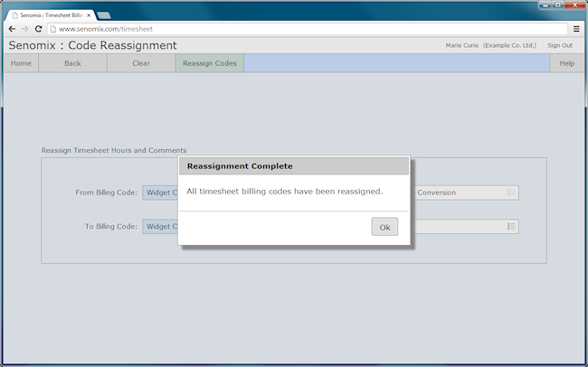Screen dimensions: 588x367
Task: Click the browser forward arrow
Action: (25, 29)
